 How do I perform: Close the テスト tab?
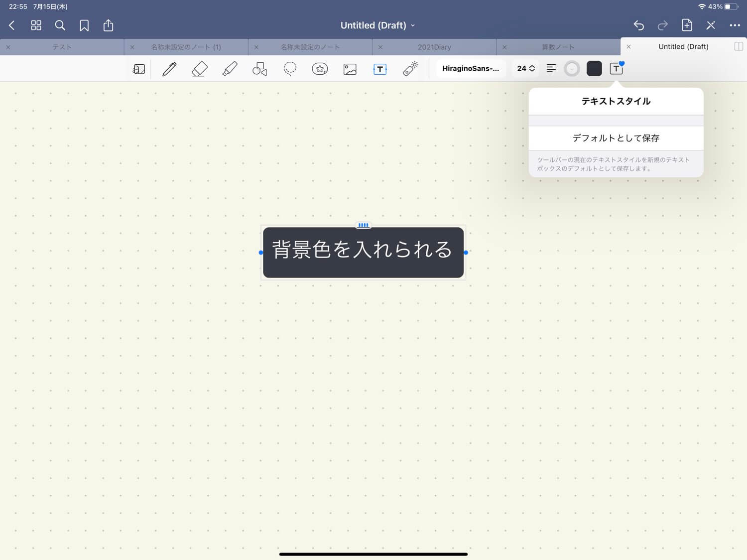8,47
